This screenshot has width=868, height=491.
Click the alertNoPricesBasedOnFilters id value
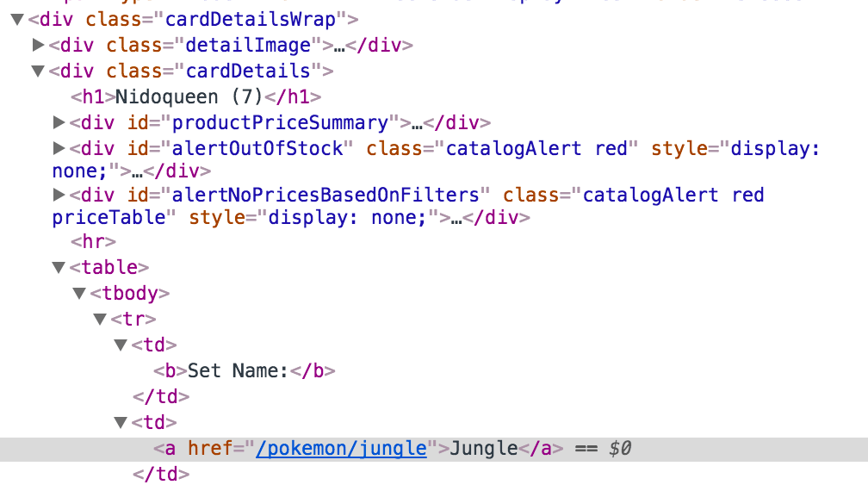325,195
